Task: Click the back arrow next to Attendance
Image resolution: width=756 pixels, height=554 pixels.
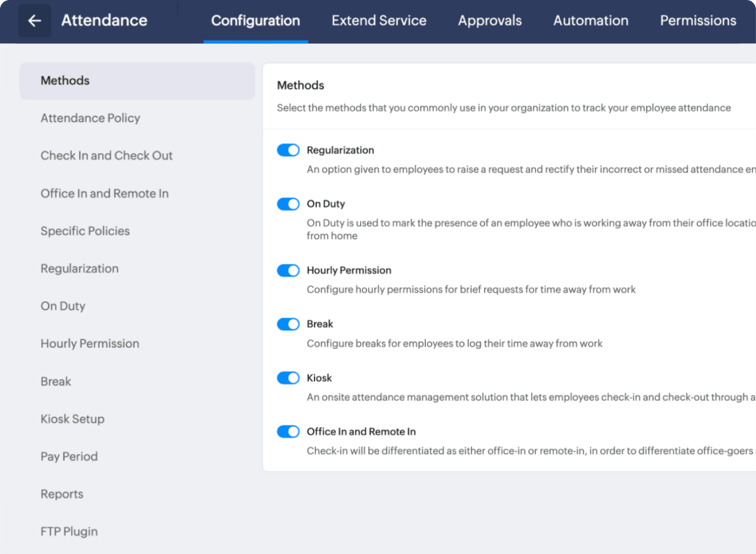Action: click(x=35, y=21)
